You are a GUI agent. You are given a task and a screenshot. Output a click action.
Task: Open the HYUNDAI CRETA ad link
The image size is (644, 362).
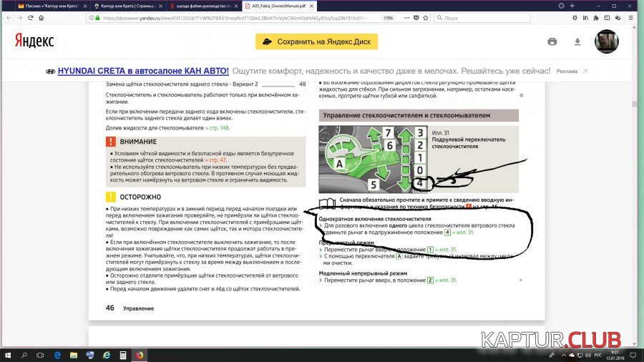(x=143, y=71)
